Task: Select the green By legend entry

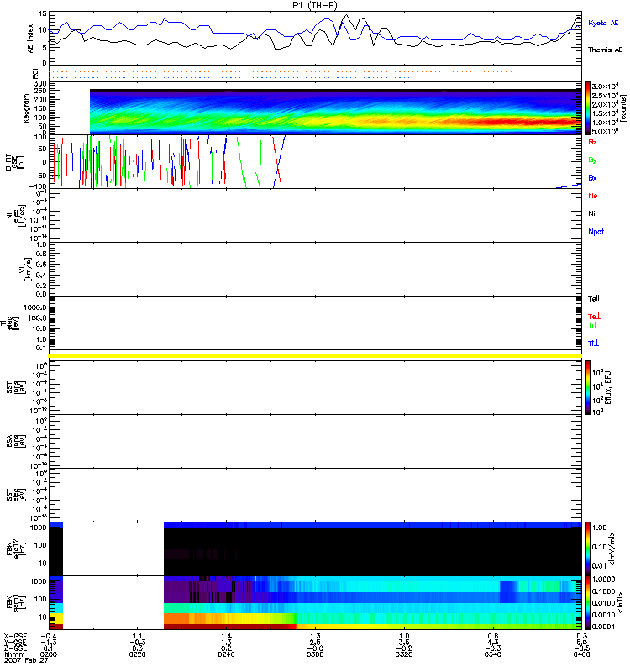Action: coord(592,160)
